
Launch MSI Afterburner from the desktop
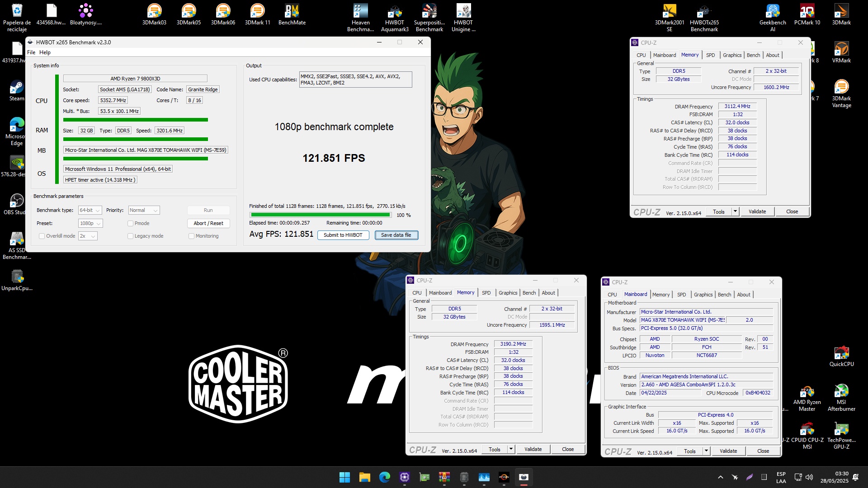pos(841,398)
